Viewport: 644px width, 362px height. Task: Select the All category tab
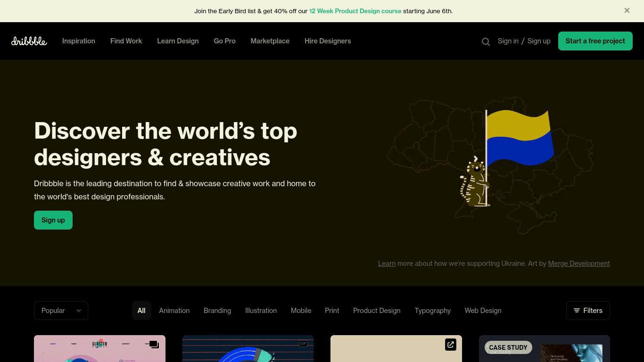coord(141,311)
